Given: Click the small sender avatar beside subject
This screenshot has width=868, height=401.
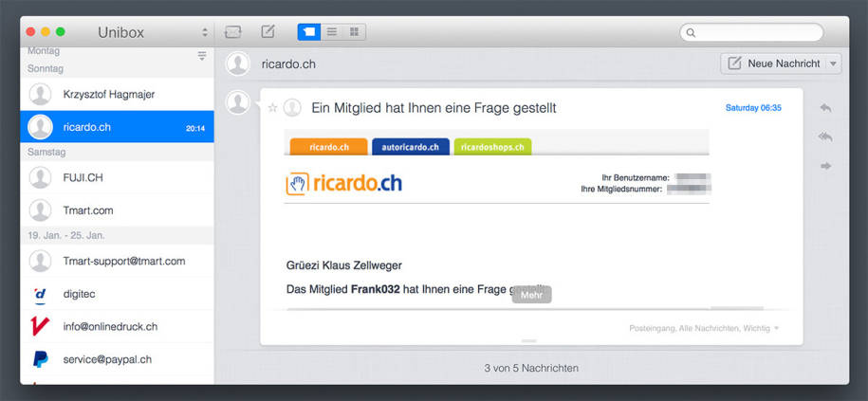Looking at the screenshot, I should [x=292, y=108].
